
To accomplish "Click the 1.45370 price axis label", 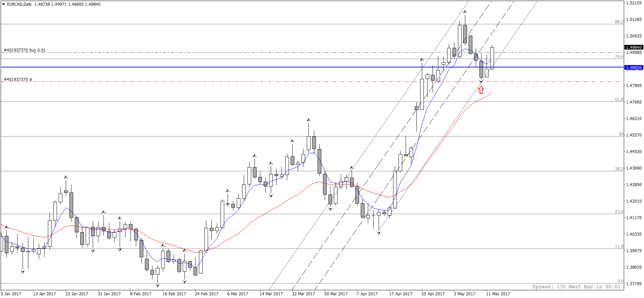I will pyautogui.click(x=634, y=135).
